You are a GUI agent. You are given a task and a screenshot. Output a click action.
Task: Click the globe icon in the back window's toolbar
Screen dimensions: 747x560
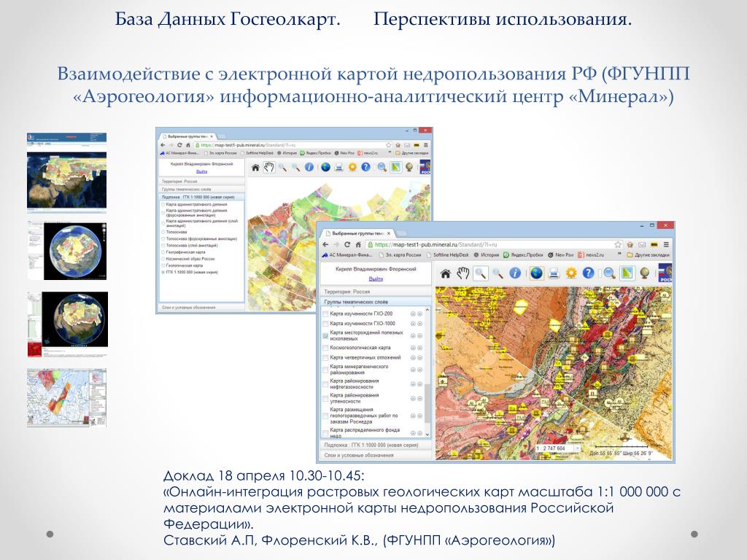coord(326,167)
